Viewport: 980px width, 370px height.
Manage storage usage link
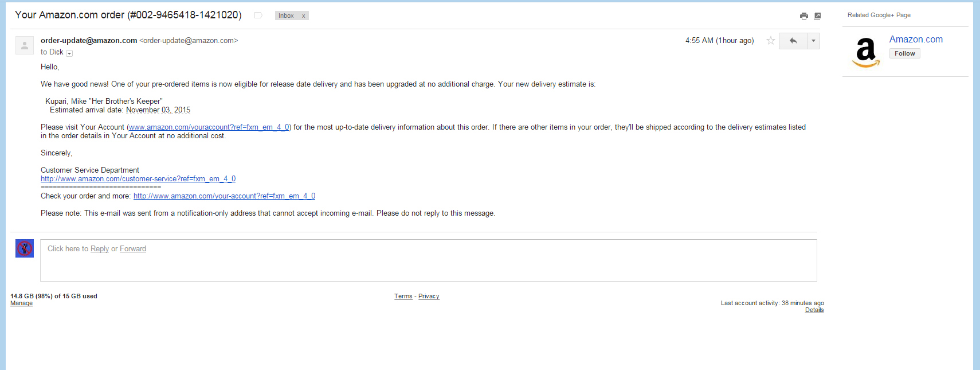[21, 303]
